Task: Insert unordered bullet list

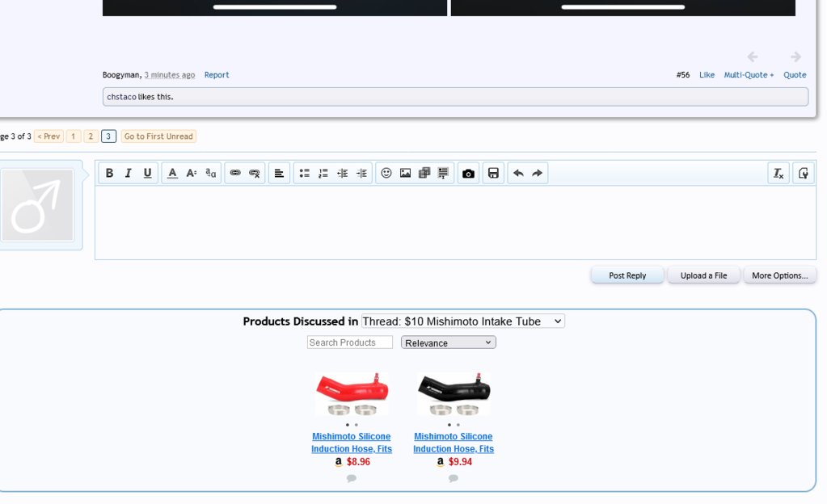Action: pyautogui.click(x=304, y=173)
